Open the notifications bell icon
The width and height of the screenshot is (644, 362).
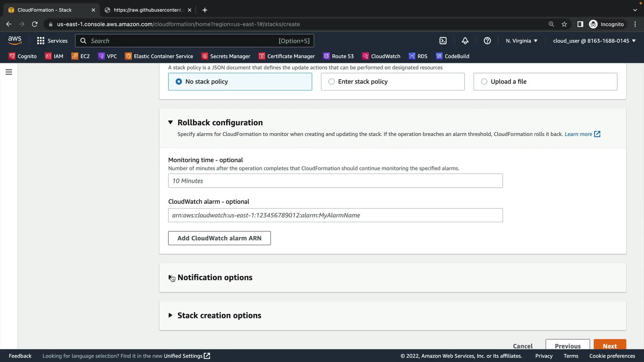point(465,41)
